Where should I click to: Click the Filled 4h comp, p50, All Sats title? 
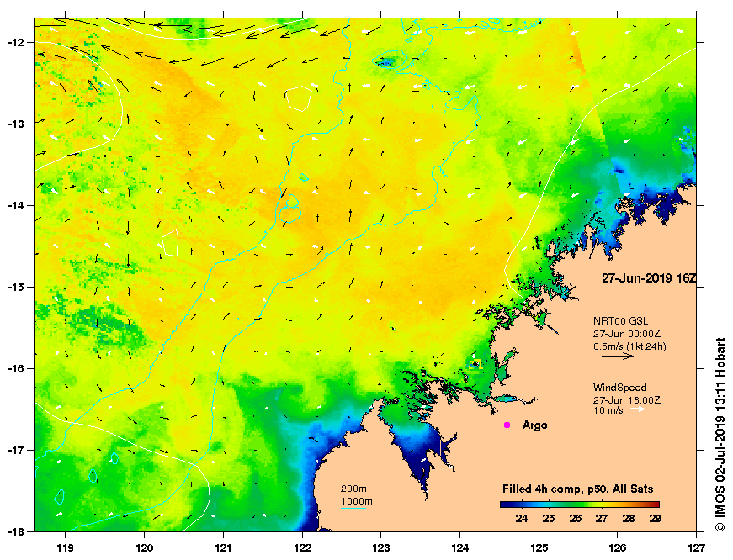pyautogui.click(x=578, y=489)
